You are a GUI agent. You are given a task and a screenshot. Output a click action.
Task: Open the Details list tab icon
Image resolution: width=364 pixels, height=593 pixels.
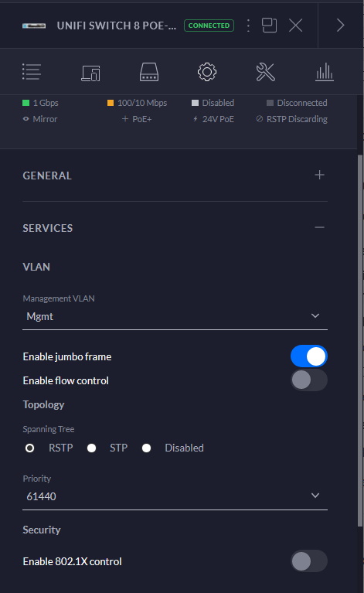[32, 72]
